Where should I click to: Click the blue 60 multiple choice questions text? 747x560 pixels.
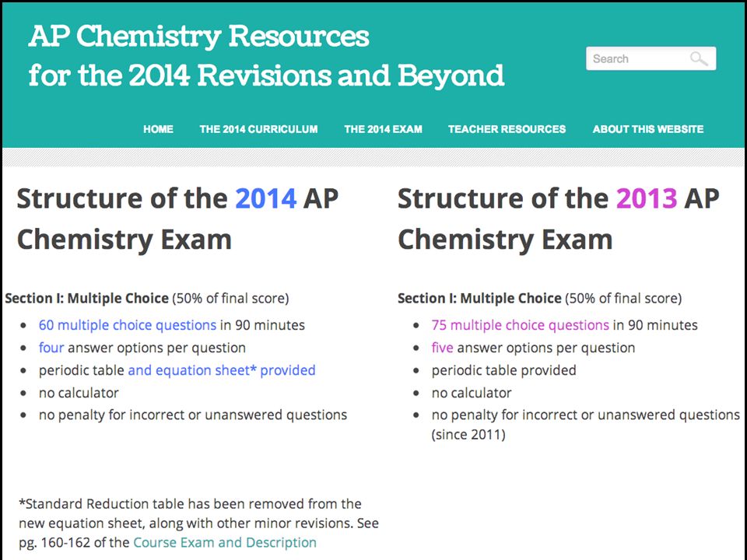[x=128, y=325]
